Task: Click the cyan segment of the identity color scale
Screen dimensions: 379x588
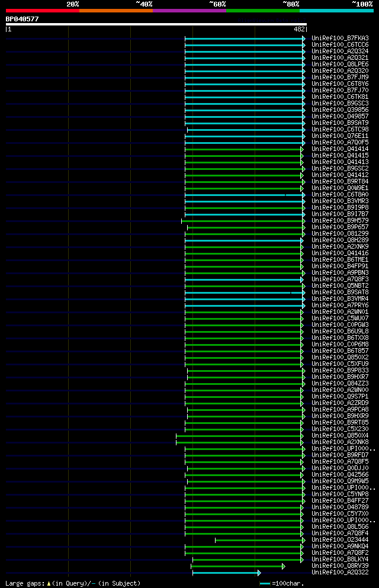Action: coord(336,11)
